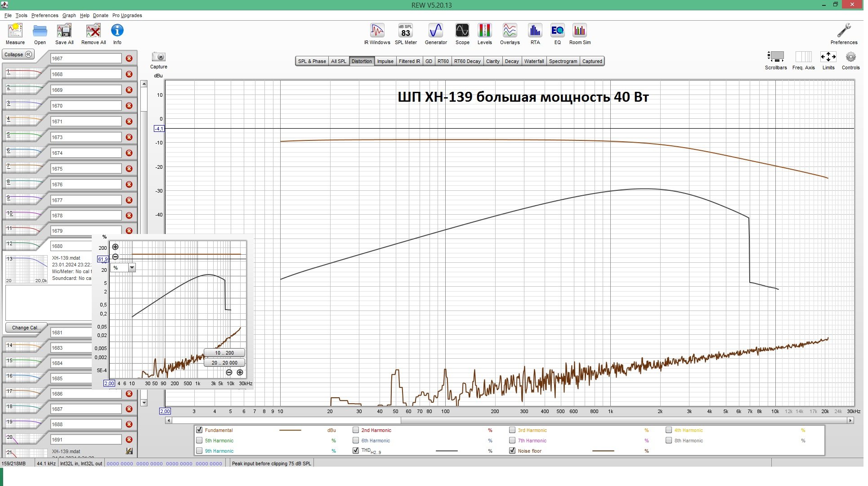Click the Capture camera icon
The height and width of the screenshot is (486, 868).
pyautogui.click(x=158, y=57)
